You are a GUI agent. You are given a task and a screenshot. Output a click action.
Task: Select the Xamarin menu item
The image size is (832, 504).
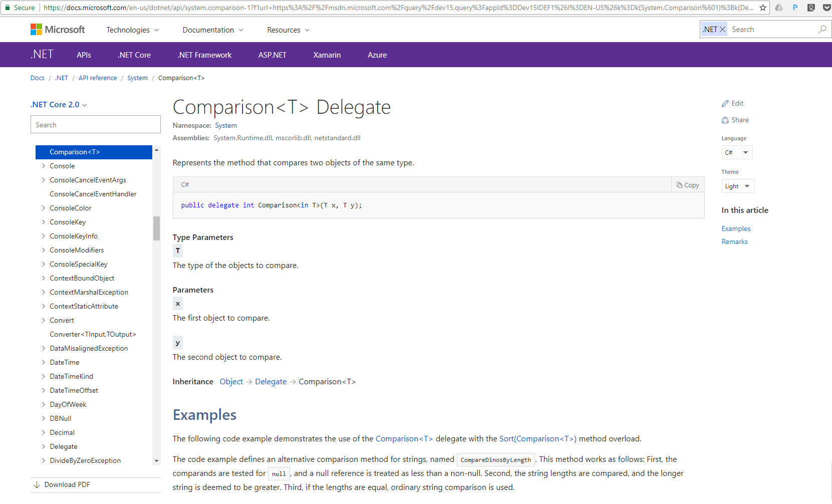coord(327,55)
